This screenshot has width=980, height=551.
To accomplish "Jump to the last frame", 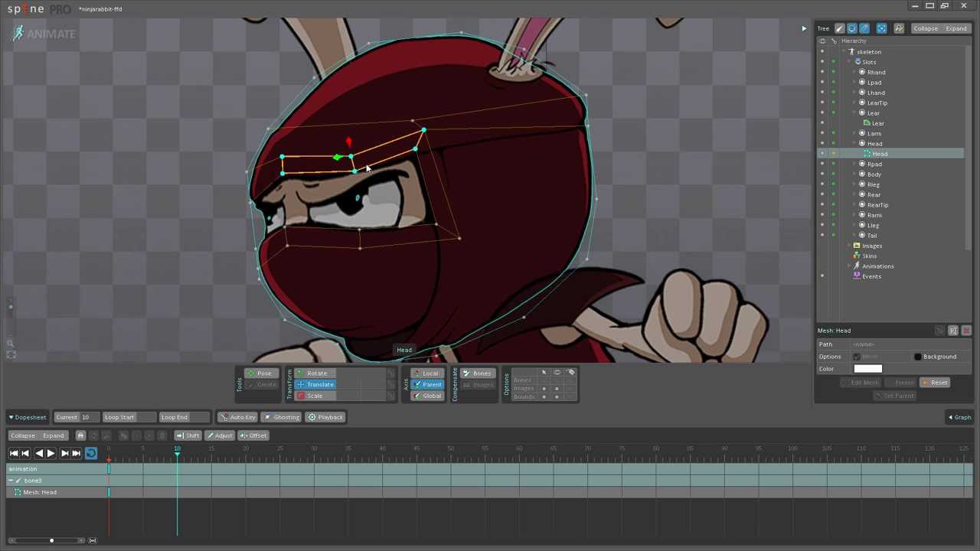I will [76, 453].
